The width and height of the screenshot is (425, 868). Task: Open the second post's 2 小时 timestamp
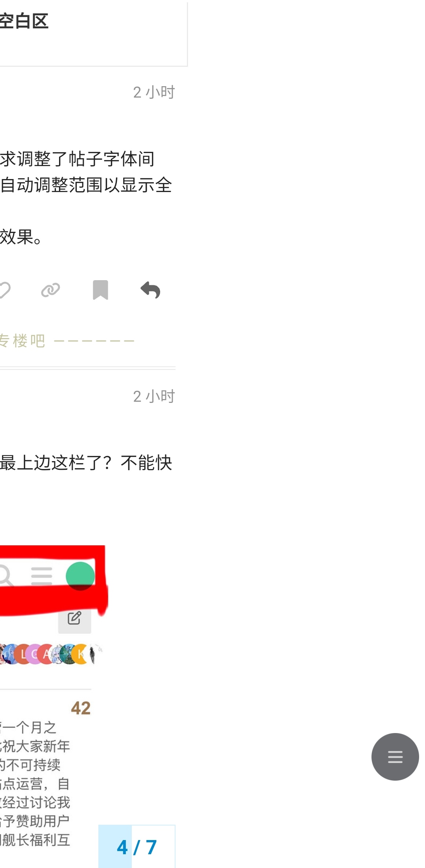[x=154, y=397]
